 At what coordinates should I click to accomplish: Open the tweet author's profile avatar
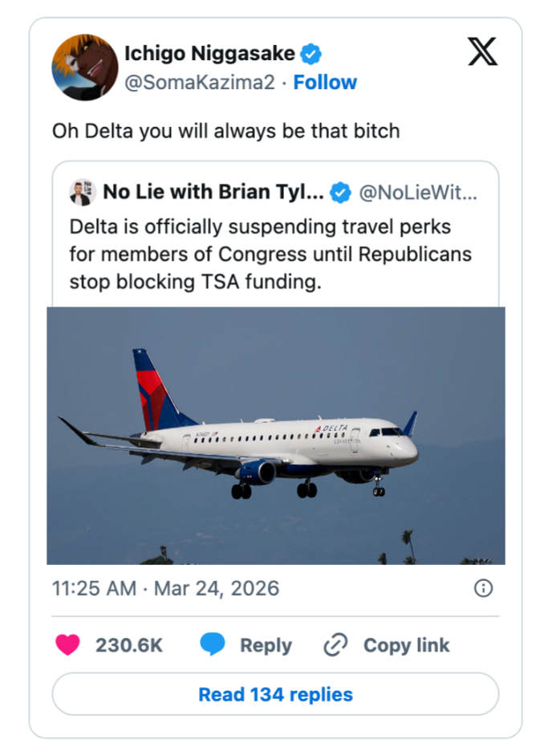click(x=85, y=67)
